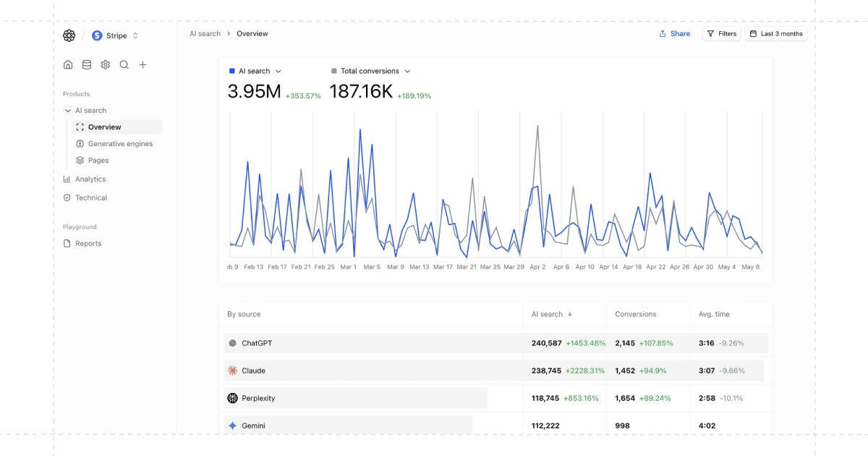Click the ChatGPT source logo icon
The height and width of the screenshot is (456, 868).
pos(232,343)
